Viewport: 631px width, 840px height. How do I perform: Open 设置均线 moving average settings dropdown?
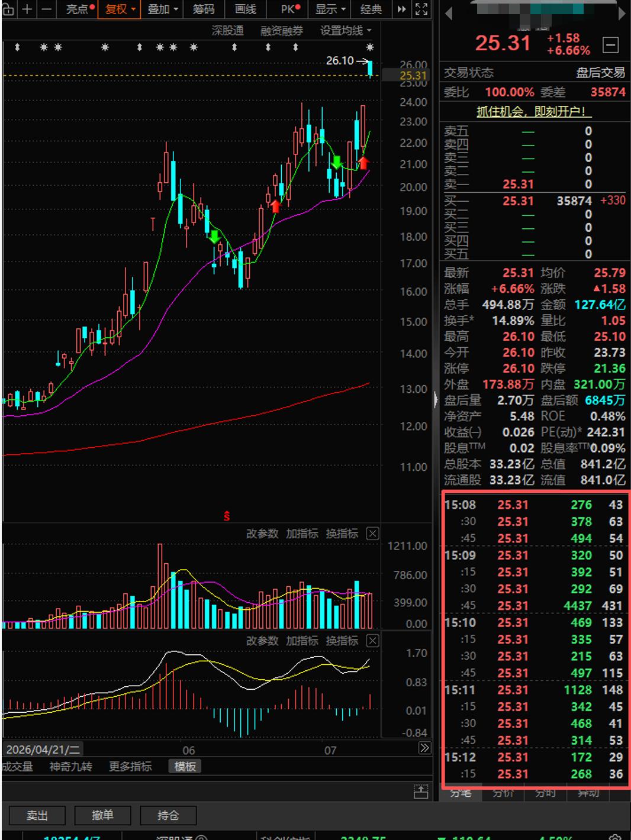pos(346,31)
